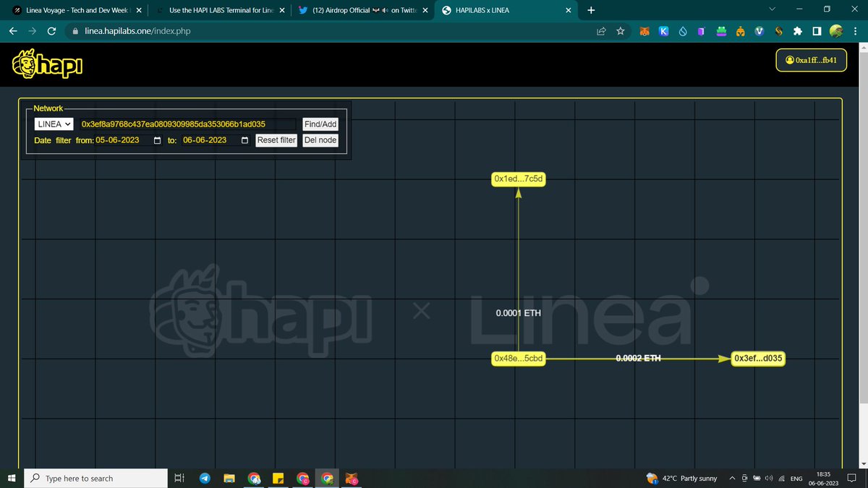The height and width of the screenshot is (488, 868).
Task: Open calendar picker for from date
Action: pyautogui.click(x=158, y=140)
